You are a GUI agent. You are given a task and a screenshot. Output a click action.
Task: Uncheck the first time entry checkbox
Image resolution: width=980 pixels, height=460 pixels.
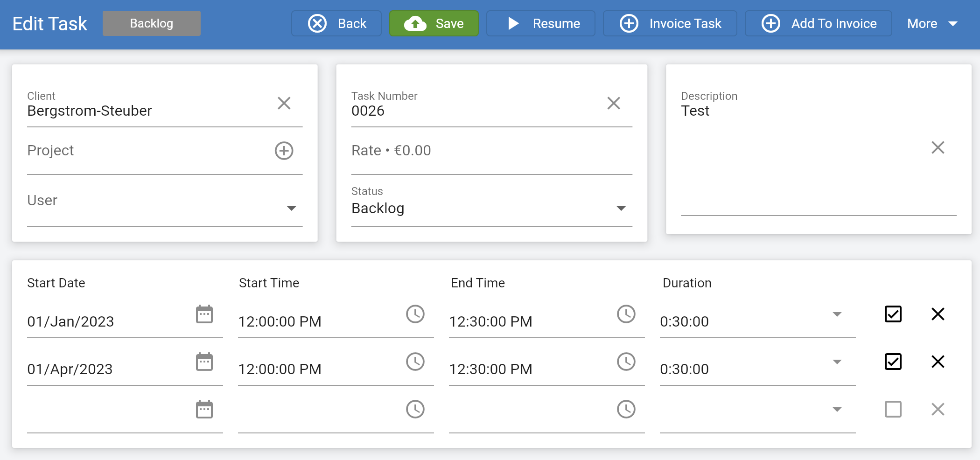tap(893, 314)
